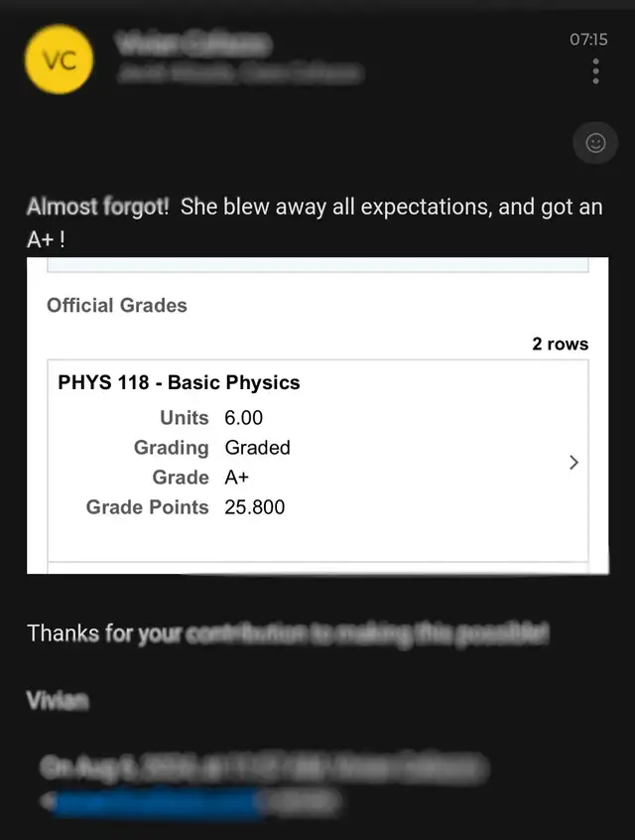Expand the quoted 'On Aug' reply text

(x=264, y=768)
